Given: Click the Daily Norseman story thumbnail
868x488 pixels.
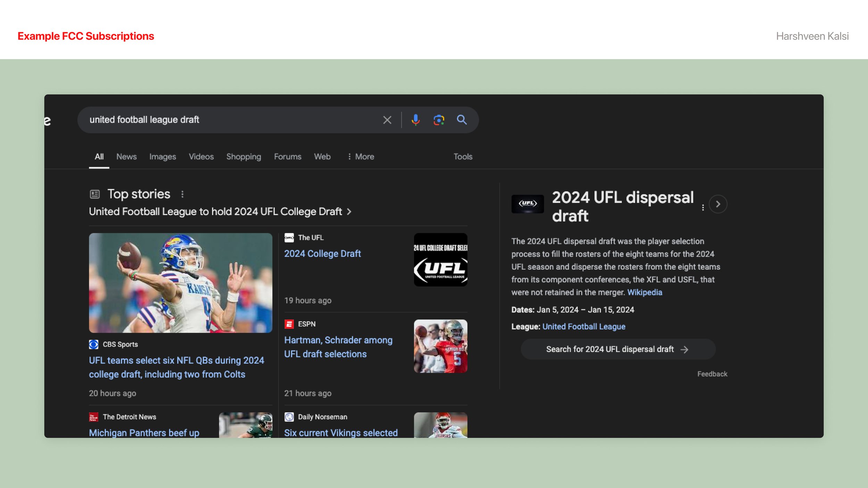Looking at the screenshot, I should point(440,425).
